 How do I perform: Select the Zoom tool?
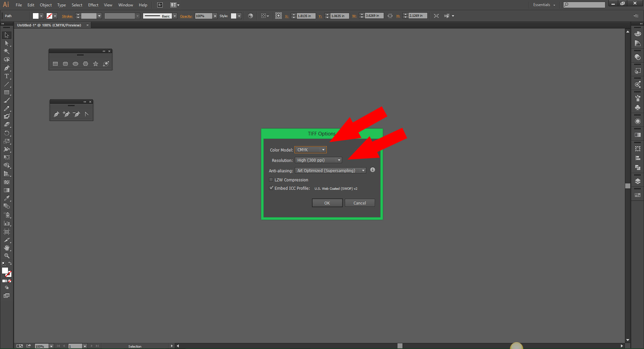pyautogui.click(x=6, y=256)
